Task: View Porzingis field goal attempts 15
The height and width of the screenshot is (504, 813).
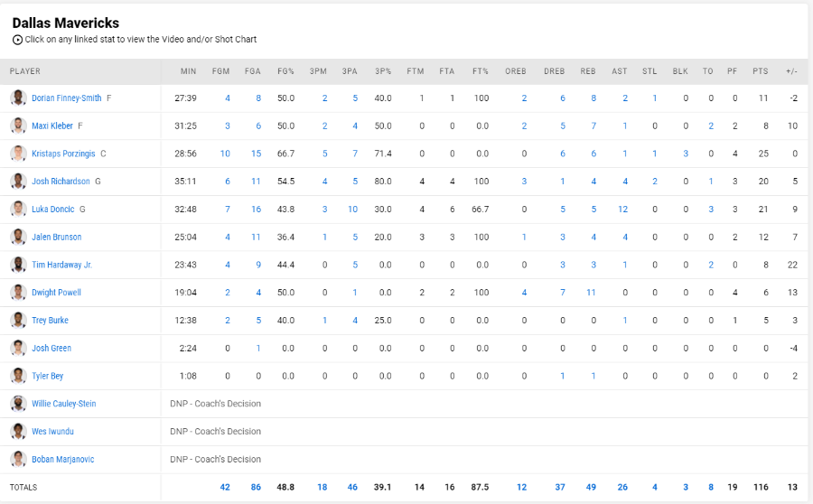Action: pyautogui.click(x=257, y=154)
